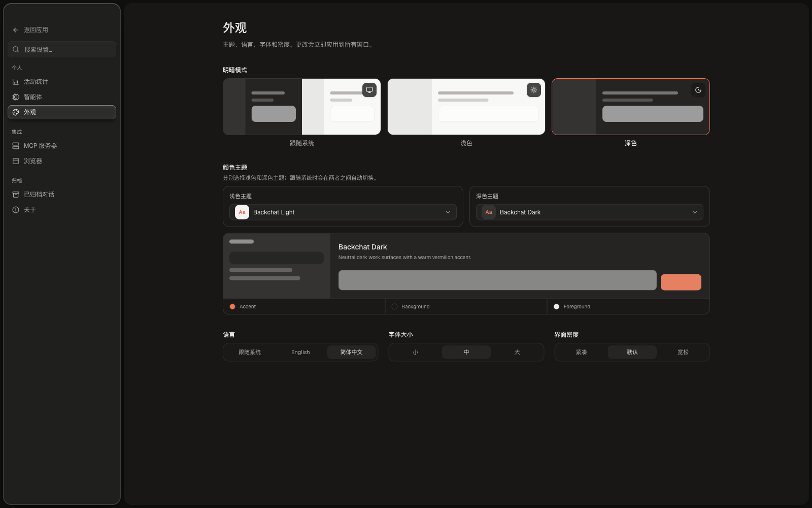The width and height of the screenshot is (812, 508).
Task: Click the 明暗模式 section heading
Action: (x=235, y=70)
